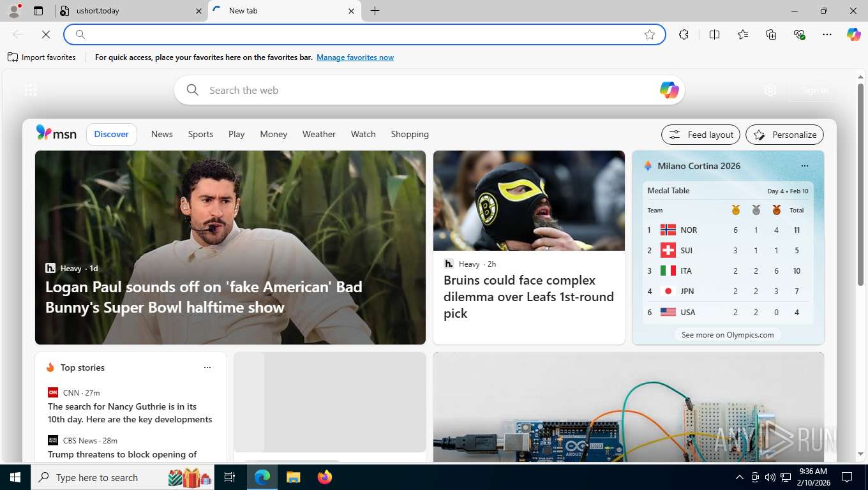This screenshot has height=490, width=868.
Task: Open the browser profile icon
Action: tap(14, 11)
